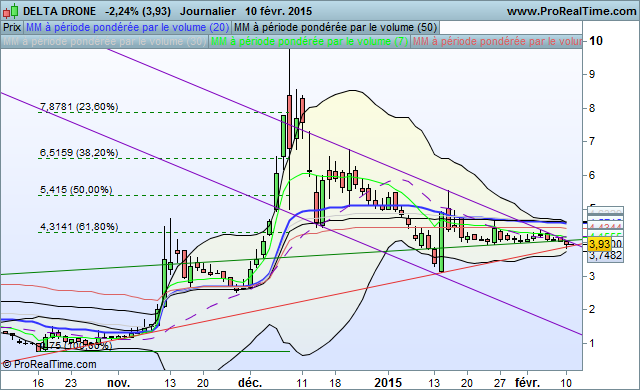Click the 3,7482 price label on axis
Image resolution: width=640 pixels, height=390 pixels.
click(605, 256)
